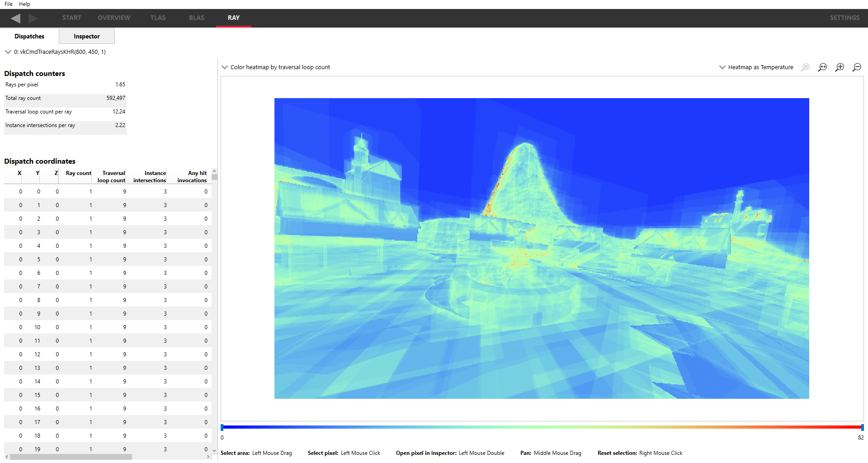Open SETTINGS in the top bar
The width and height of the screenshot is (868, 463).
(844, 18)
